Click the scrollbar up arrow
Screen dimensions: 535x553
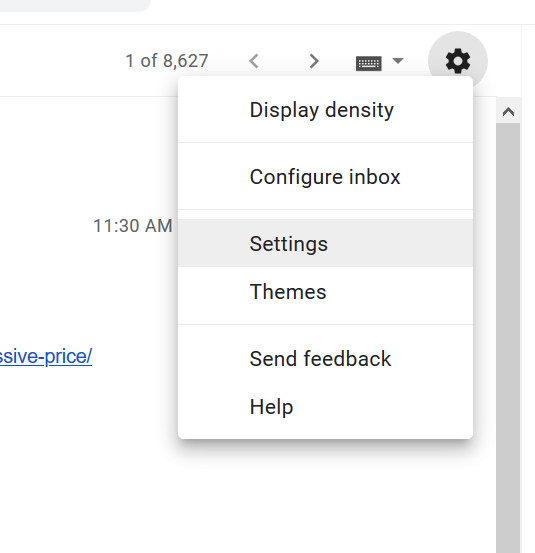click(508, 112)
